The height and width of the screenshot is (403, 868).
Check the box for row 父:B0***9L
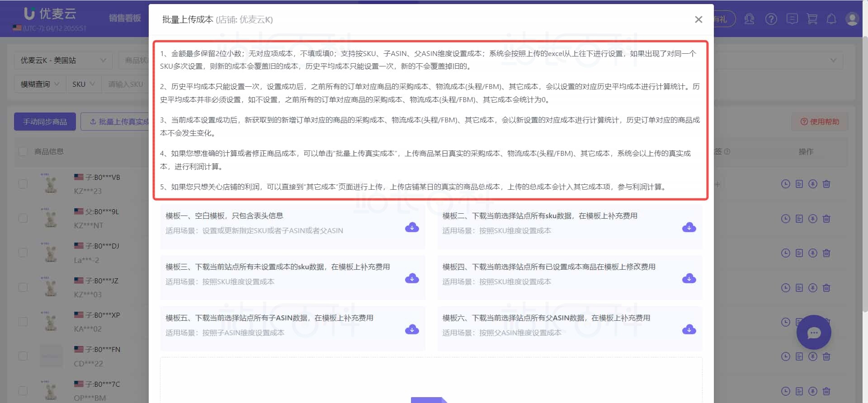(23, 218)
